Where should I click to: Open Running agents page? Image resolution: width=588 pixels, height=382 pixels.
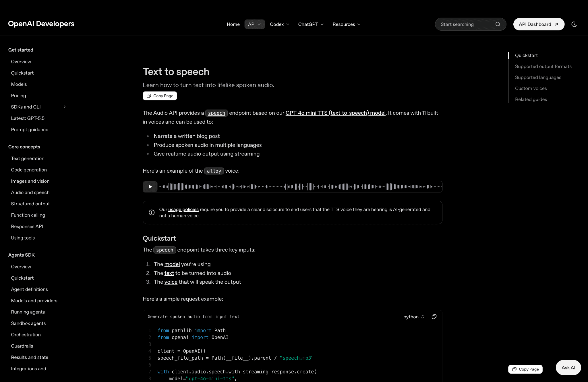click(x=28, y=312)
